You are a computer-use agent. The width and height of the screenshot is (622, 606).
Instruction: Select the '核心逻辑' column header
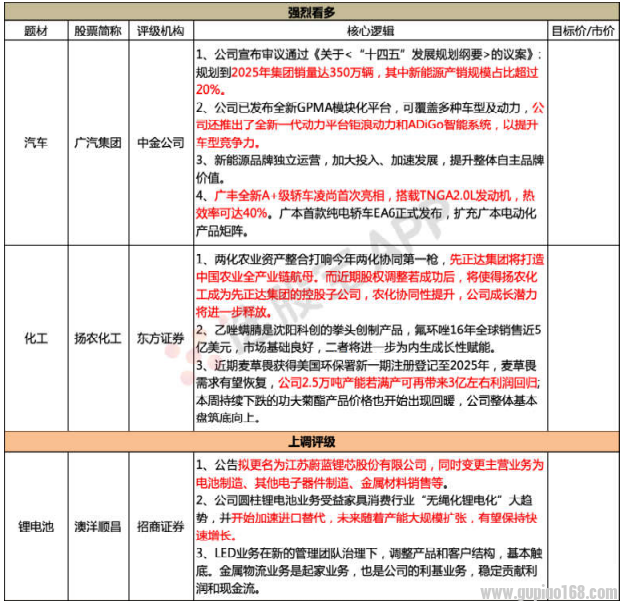(370, 31)
